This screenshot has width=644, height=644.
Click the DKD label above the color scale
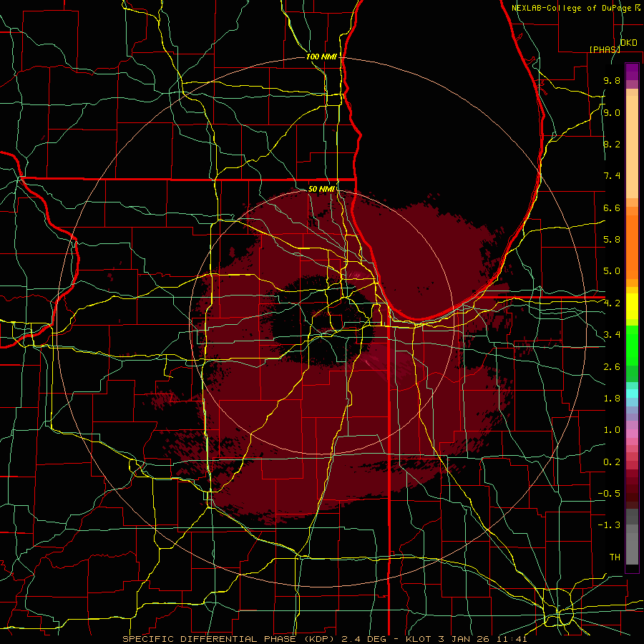click(628, 43)
